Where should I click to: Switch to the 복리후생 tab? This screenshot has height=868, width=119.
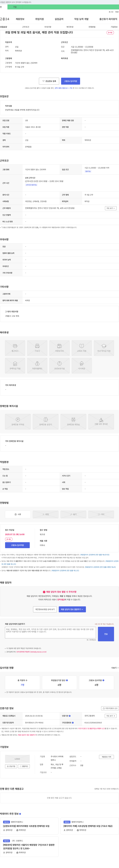tap(70, 27)
